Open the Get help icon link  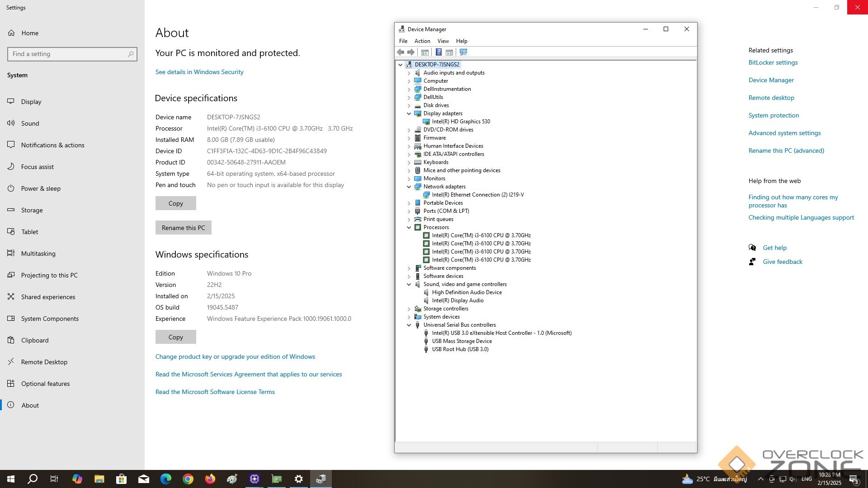[x=752, y=248]
